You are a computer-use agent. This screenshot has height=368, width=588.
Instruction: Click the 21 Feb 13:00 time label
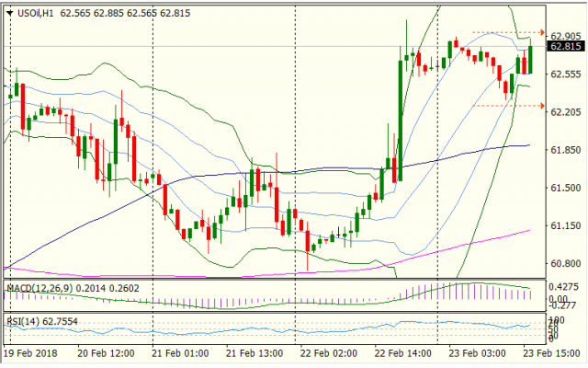[254, 353]
